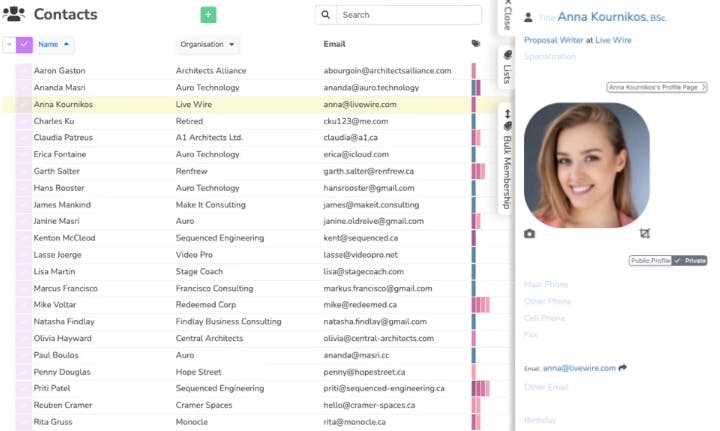Check the box for Aaron Gaston
Image resolution: width=720 pixels, height=431 pixels.
pos(23,71)
